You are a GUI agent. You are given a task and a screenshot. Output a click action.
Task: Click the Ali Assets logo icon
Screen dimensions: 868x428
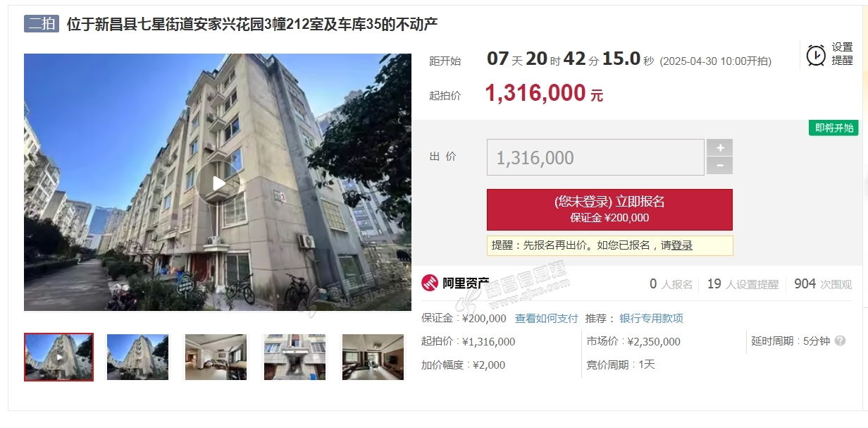tap(430, 283)
